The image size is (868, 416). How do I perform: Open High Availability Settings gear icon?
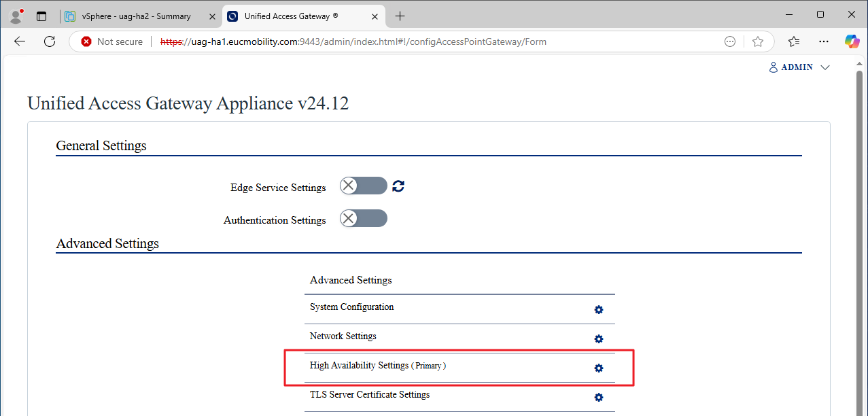click(x=598, y=368)
